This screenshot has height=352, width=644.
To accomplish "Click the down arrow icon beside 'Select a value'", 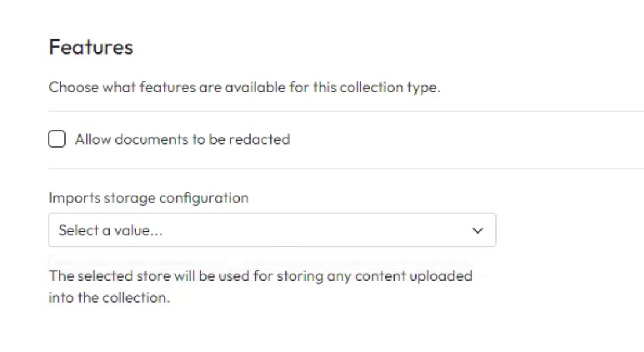I will pos(477,231).
